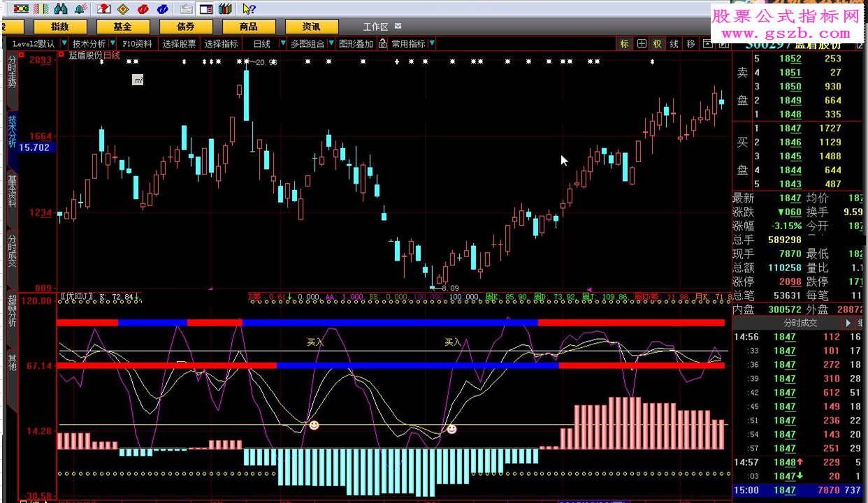Click the blue circular phi toolbar icon
The height and width of the screenshot is (503, 868).
[x=163, y=9]
